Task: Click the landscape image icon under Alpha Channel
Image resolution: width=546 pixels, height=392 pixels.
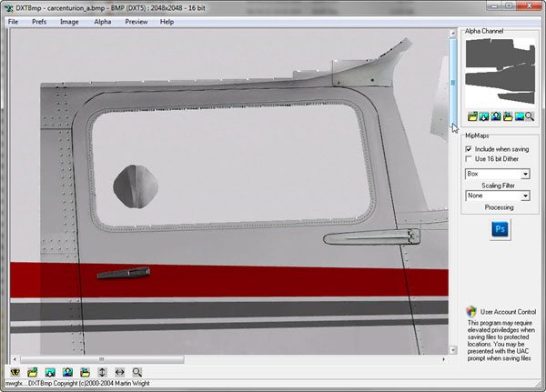Action: click(x=518, y=116)
